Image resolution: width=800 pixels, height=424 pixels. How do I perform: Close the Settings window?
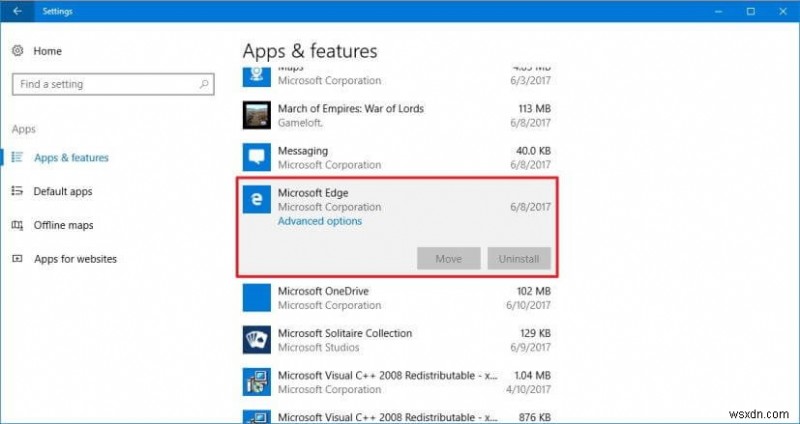pyautogui.click(x=783, y=11)
